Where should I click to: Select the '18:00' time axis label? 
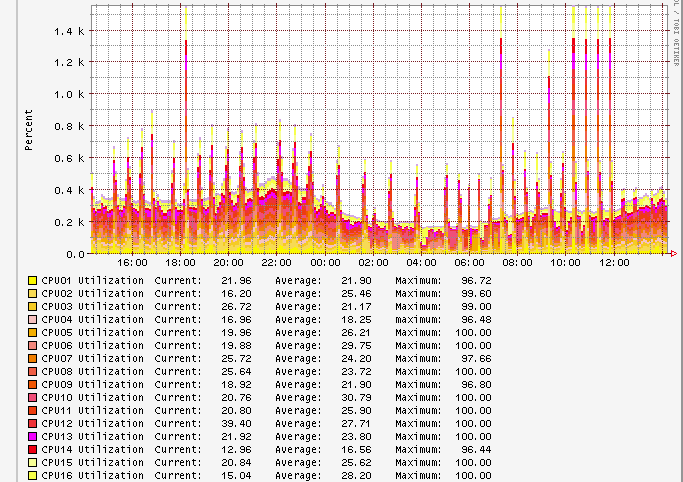[180, 263]
